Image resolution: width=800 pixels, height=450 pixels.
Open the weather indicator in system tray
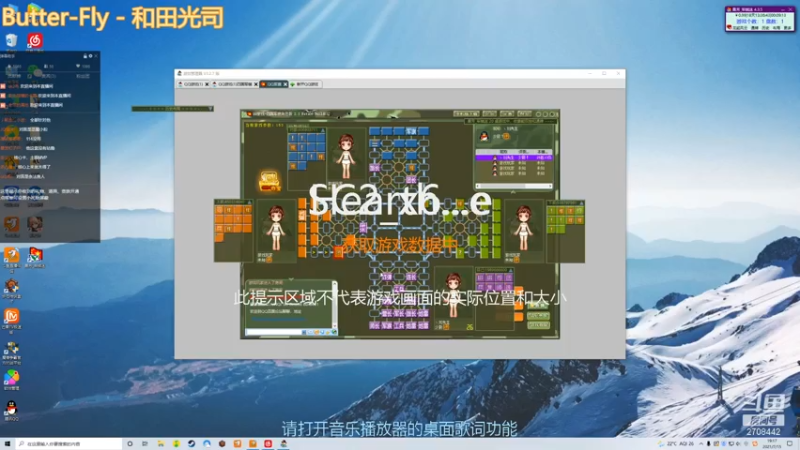tap(677, 444)
